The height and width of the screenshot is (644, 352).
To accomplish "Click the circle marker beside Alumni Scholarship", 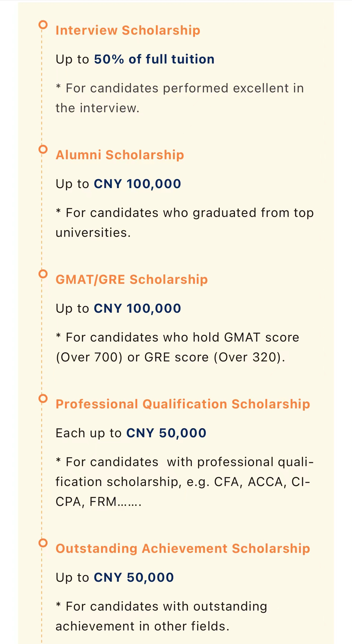I will (x=43, y=149).
